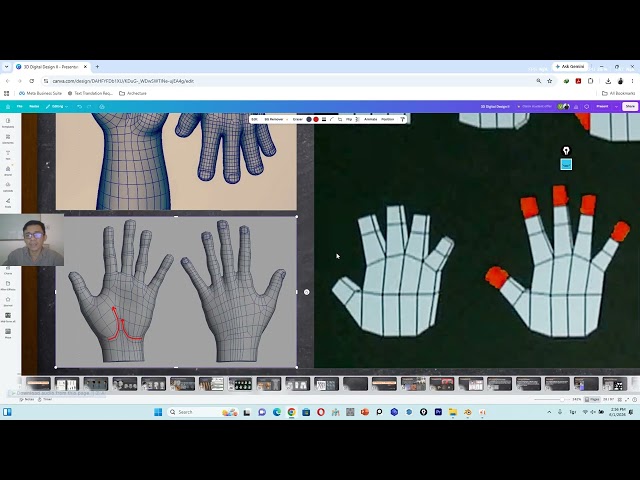The image size is (640, 480).
Task: Open the Chrome three-dot menu
Action: tap(633, 81)
